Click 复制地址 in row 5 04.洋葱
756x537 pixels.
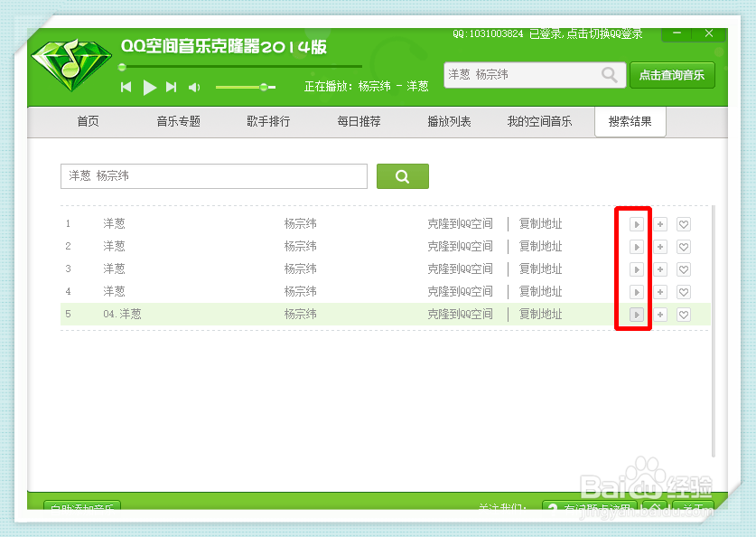[x=540, y=314]
